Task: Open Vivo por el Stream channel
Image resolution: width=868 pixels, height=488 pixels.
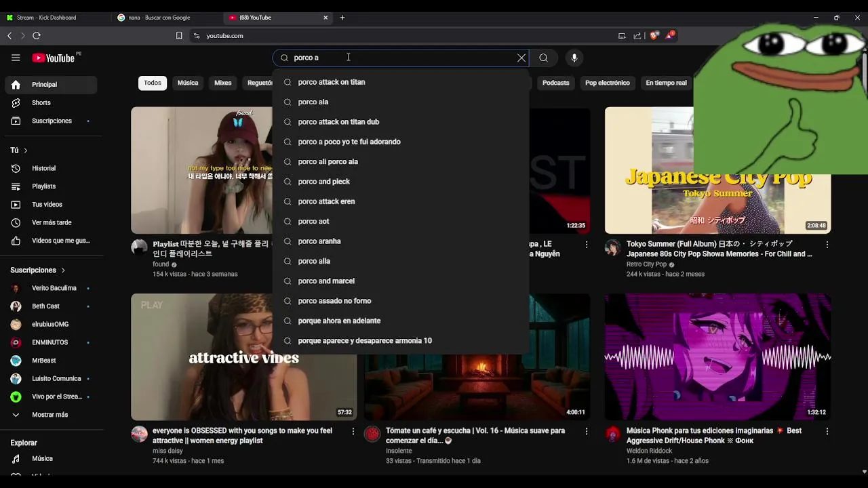Action: point(52,396)
